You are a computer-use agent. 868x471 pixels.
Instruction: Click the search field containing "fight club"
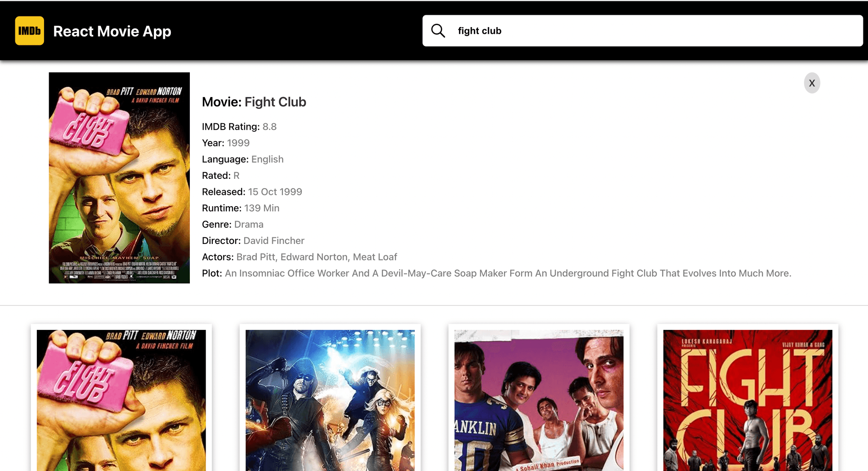point(643,31)
